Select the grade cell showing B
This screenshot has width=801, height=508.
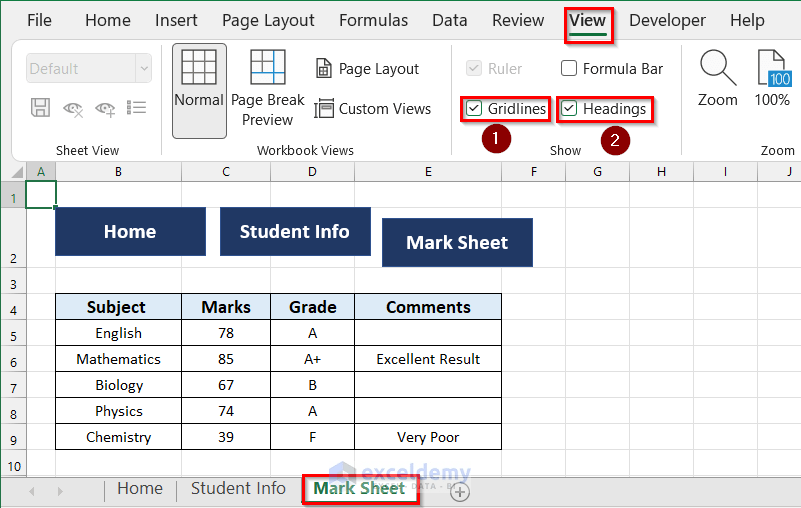(x=313, y=385)
